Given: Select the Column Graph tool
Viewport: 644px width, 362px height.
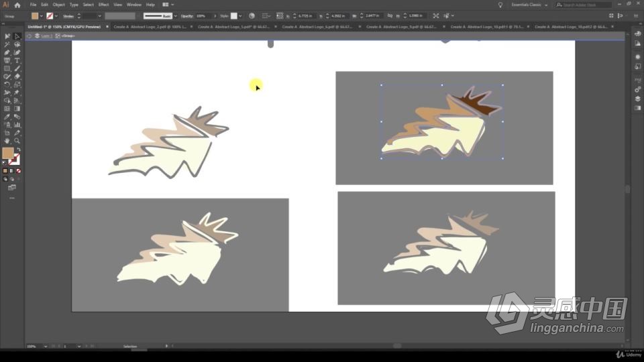Looking at the screenshot, I should 17,125.
